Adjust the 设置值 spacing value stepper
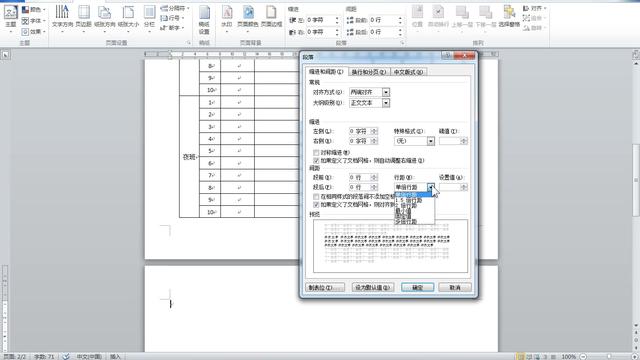The height and width of the screenshot is (360, 640). 464,187
